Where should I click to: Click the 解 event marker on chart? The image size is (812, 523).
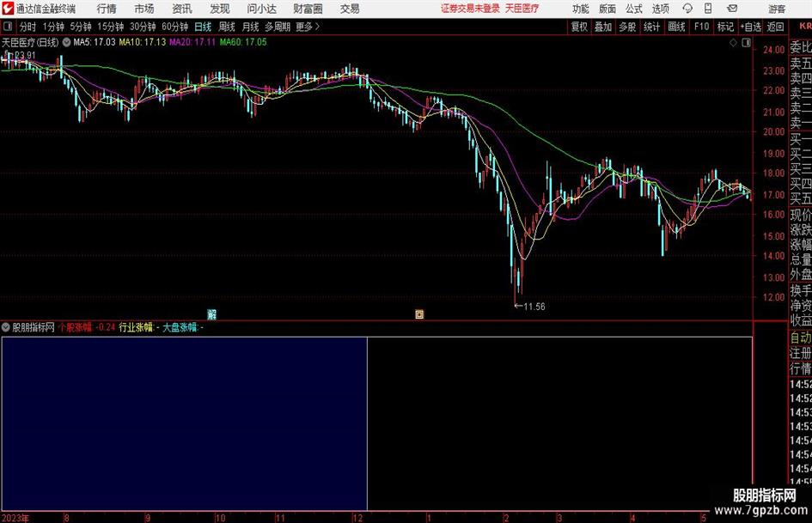pyautogui.click(x=211, y=313)
